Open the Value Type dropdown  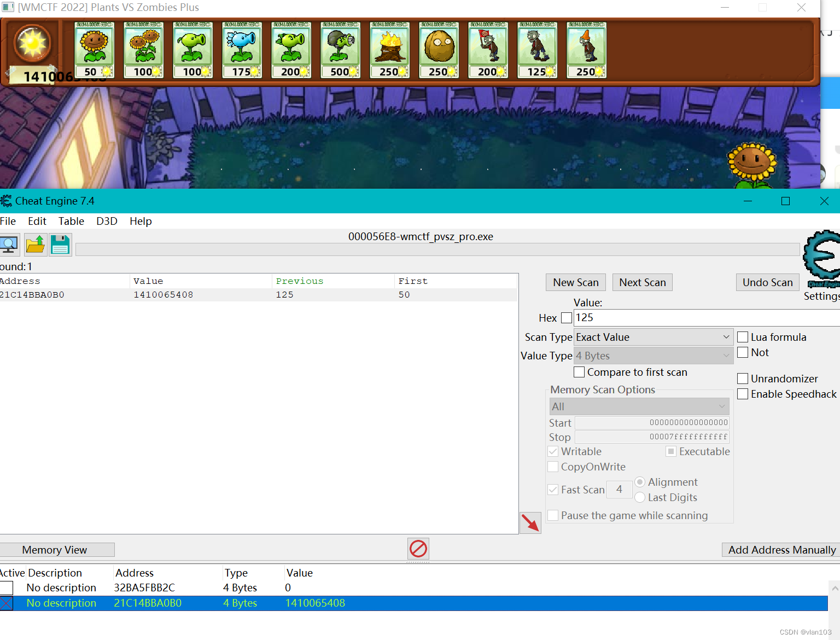tap(653, 356)
